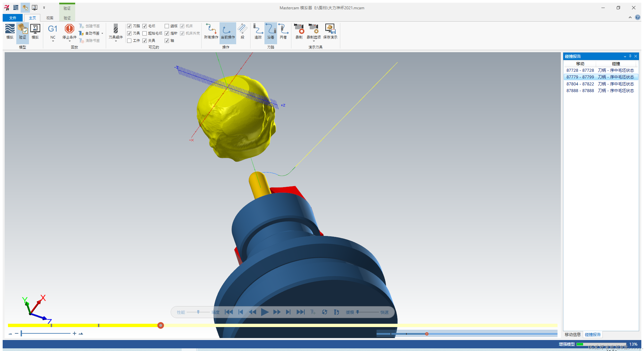The width and height of the screenshot is (644, 351).
Task: Click the Mastercam logo in the title bar
Action: coord(7,7)
